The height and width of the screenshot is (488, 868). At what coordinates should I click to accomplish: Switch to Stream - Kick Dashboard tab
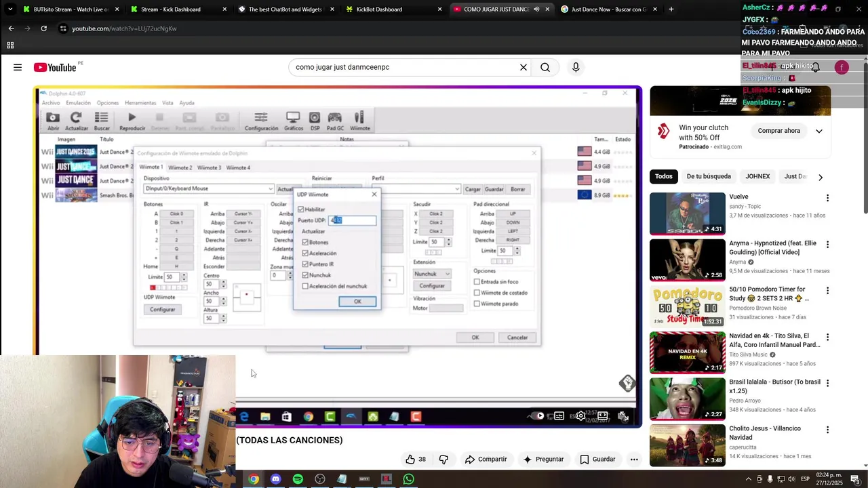pyautogui.click(x=178, y=9)
